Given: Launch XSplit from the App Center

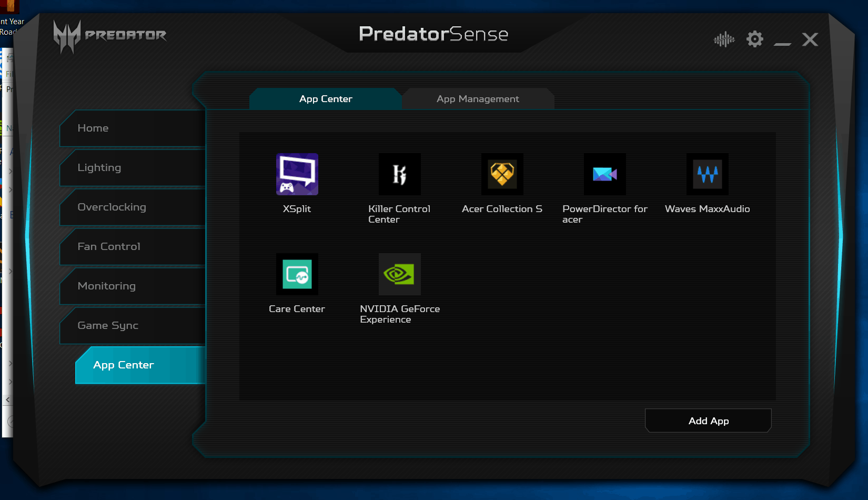Looking at the screenshot, I should (x=297, y=174).
